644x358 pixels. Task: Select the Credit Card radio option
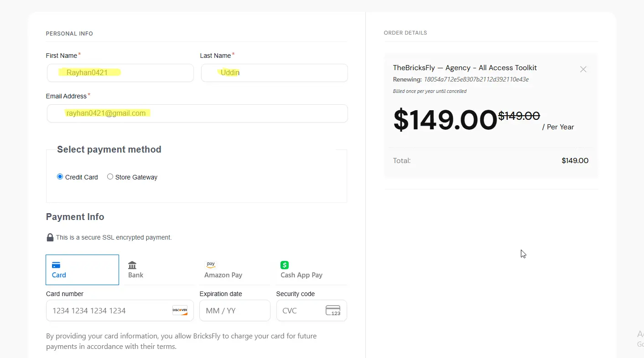coord(60,177)
